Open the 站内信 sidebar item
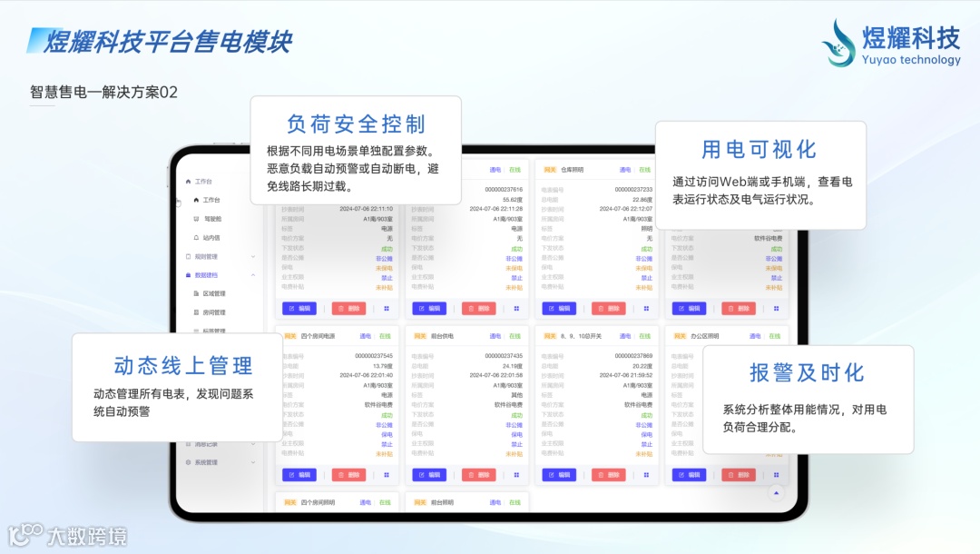Screen dimensions: 980x554 tap(211, 238)
